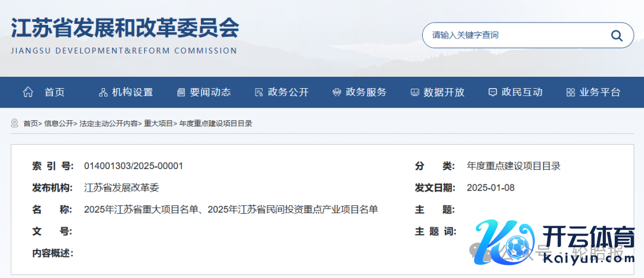The height and width of the screenshot is (278, 644).
Task: Click the 机构设置 organization icon
Action: coord(103,92)
